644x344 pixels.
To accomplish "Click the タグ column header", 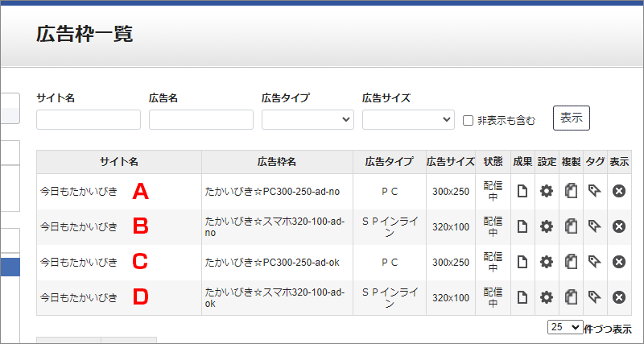I will click(x=595, y=162).
